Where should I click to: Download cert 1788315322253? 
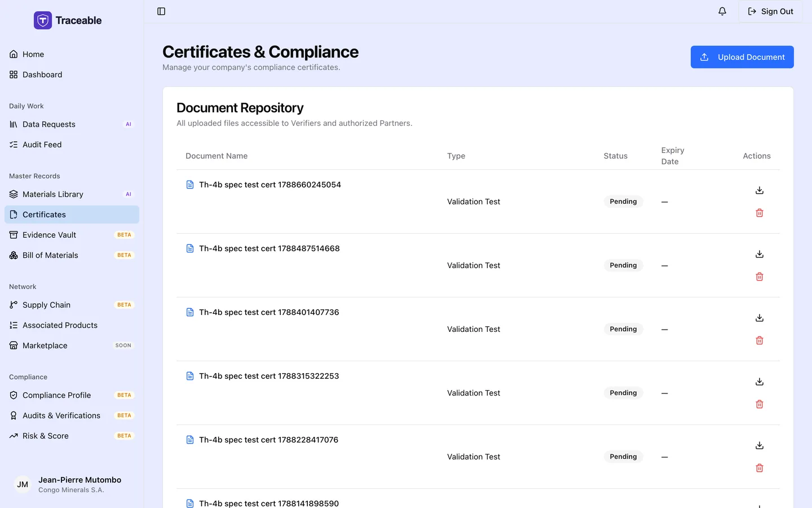(760, 382)
